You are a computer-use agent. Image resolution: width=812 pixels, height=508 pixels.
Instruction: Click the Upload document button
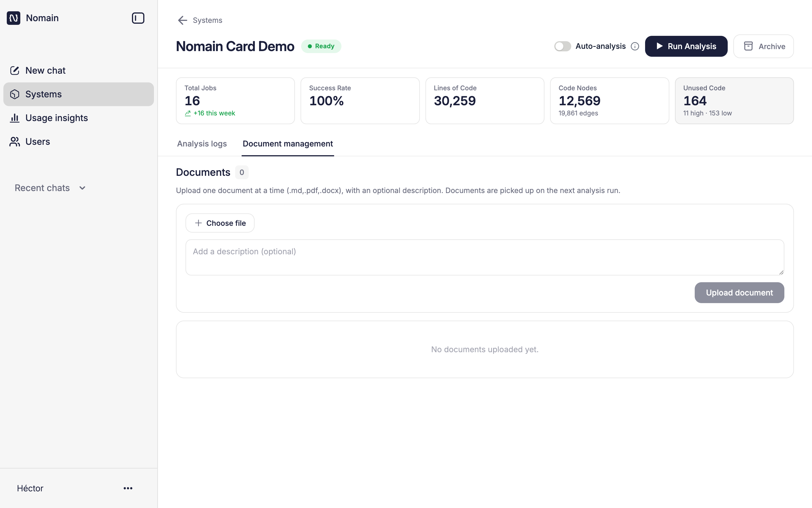(x=739, y=293)
